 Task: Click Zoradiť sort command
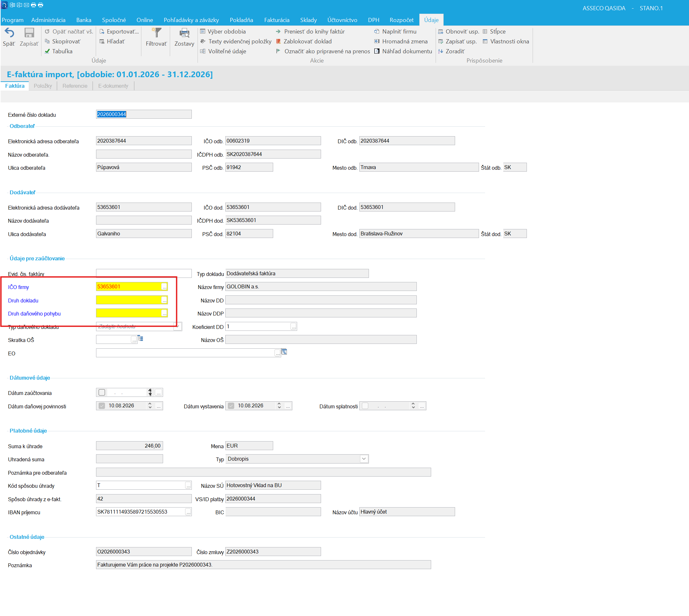pos(451,51)
